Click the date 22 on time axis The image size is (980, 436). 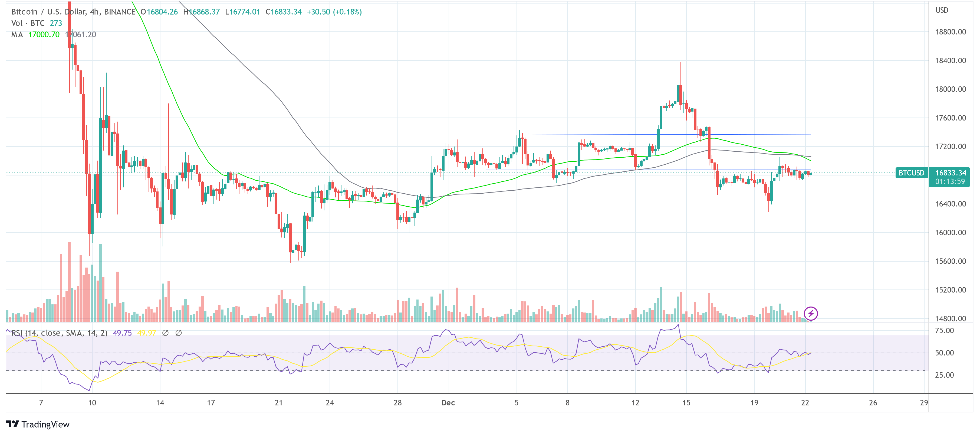pos(805,403)
